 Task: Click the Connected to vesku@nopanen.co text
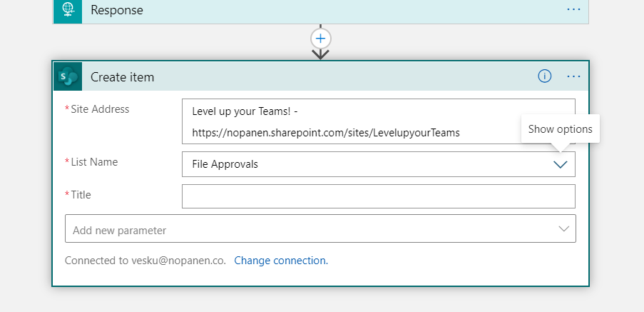tap(145, 261)
